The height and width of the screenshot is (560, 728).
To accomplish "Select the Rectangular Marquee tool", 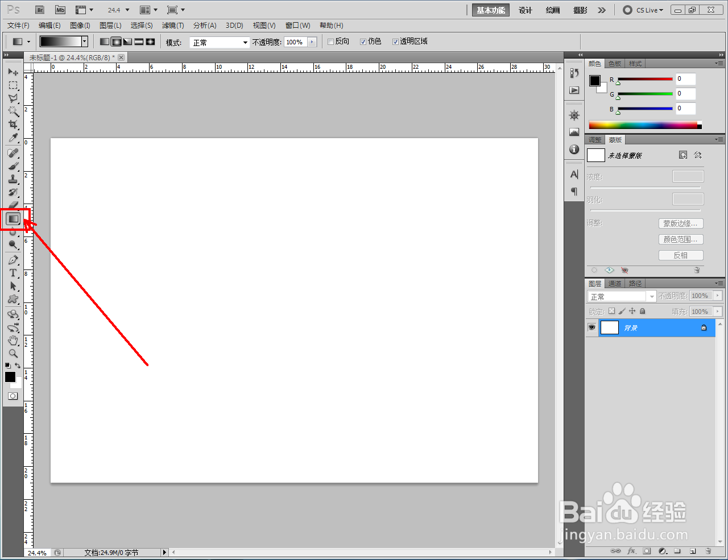I will click(x=13, y=85).
